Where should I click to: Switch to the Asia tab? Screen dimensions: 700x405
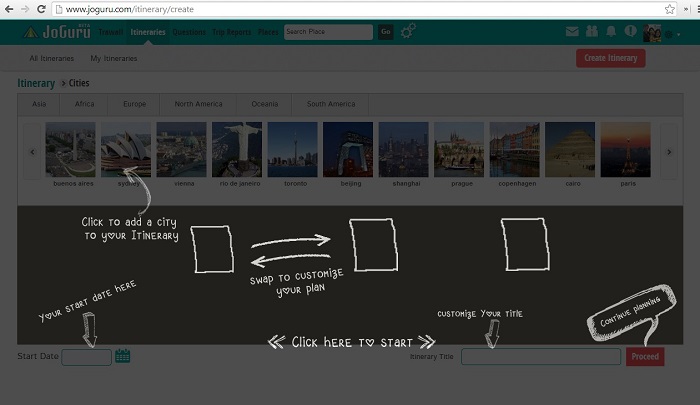39,104
